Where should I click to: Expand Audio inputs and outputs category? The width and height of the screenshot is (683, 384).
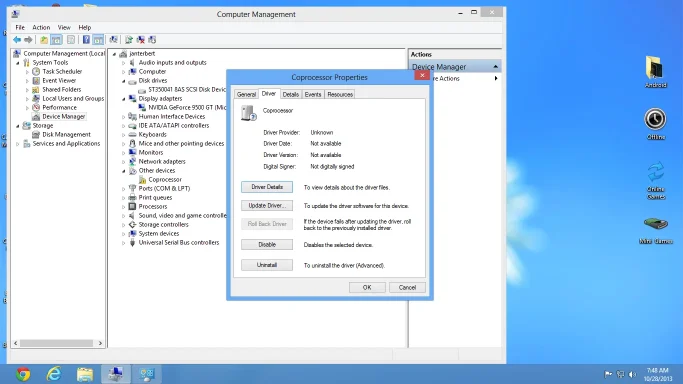[x=124, y=63]
